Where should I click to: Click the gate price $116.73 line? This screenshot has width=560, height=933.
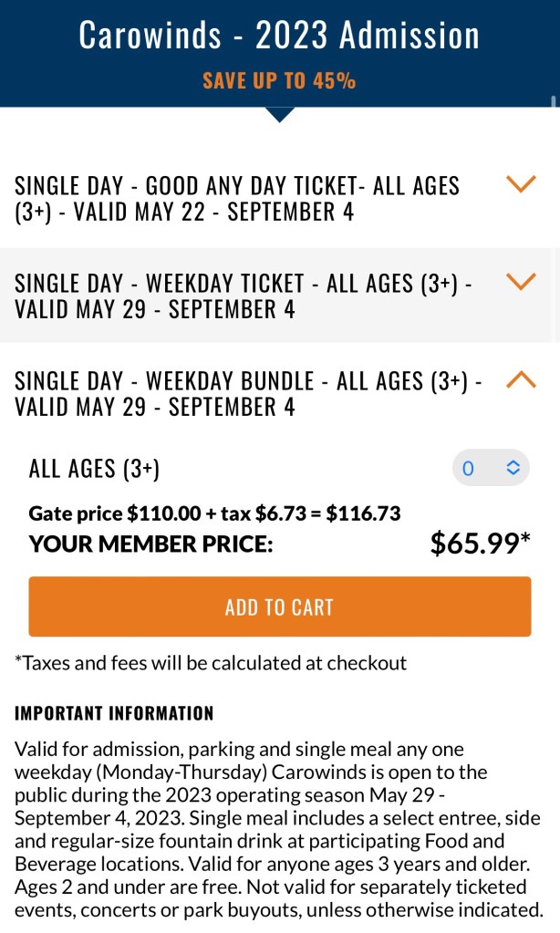tap(214, 513)
